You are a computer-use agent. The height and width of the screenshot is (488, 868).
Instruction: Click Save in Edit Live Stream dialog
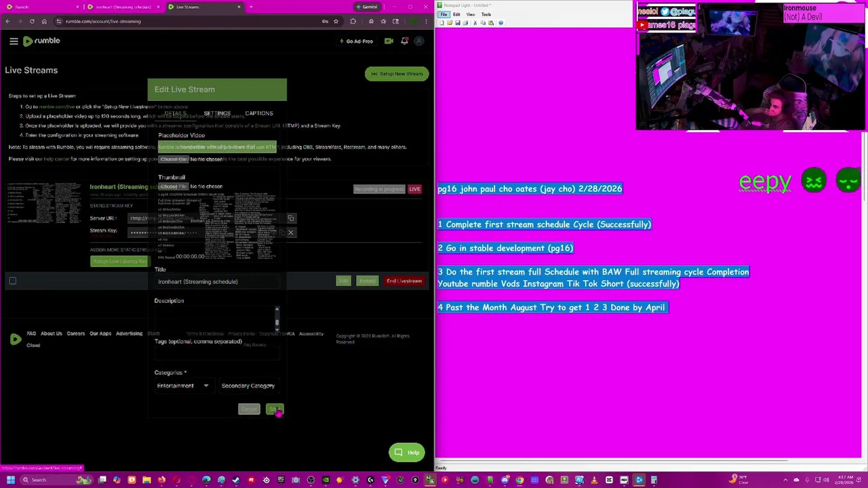point(274,409)
